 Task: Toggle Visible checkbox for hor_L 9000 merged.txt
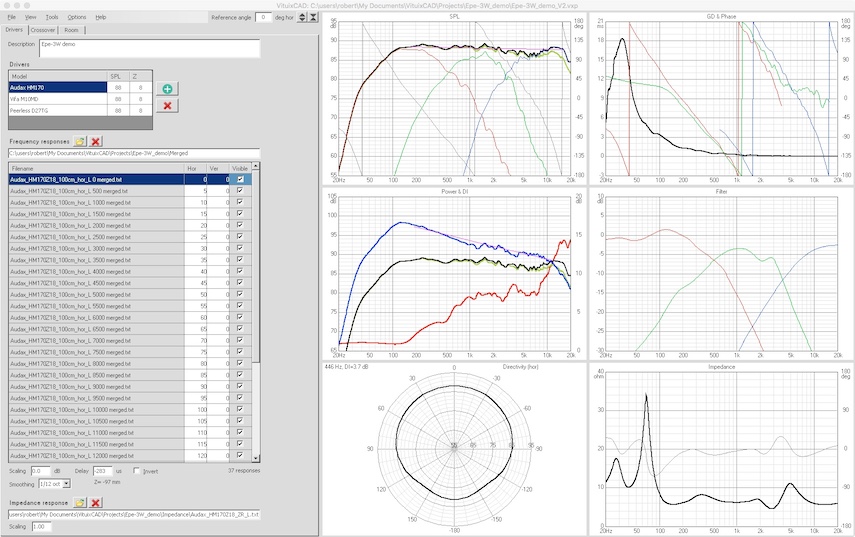coord(240,387)
